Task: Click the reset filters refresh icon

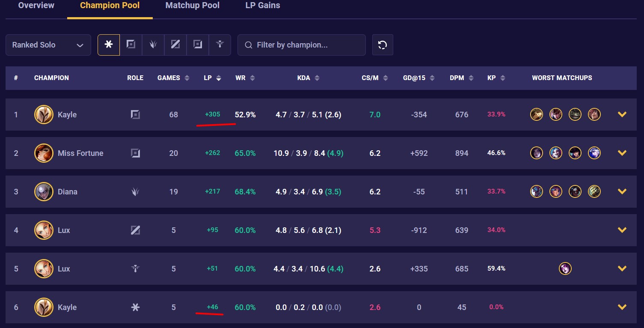Action: 383,45
